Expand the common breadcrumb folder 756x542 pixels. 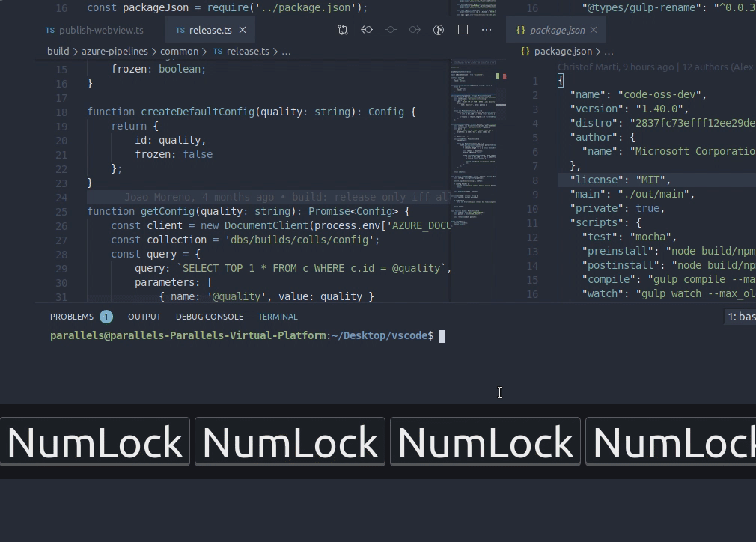(179, 51)
